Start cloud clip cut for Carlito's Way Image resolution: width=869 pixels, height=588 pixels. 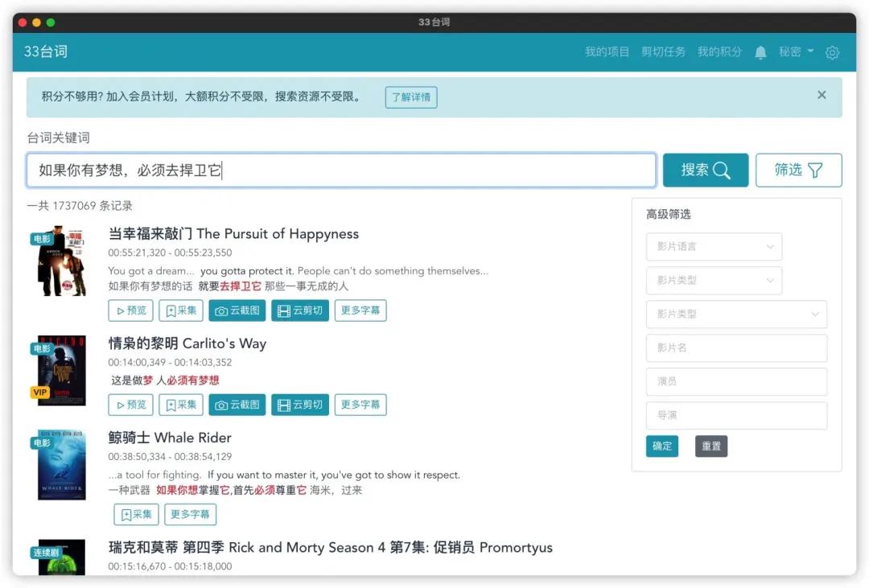click(x=300, y=405)
